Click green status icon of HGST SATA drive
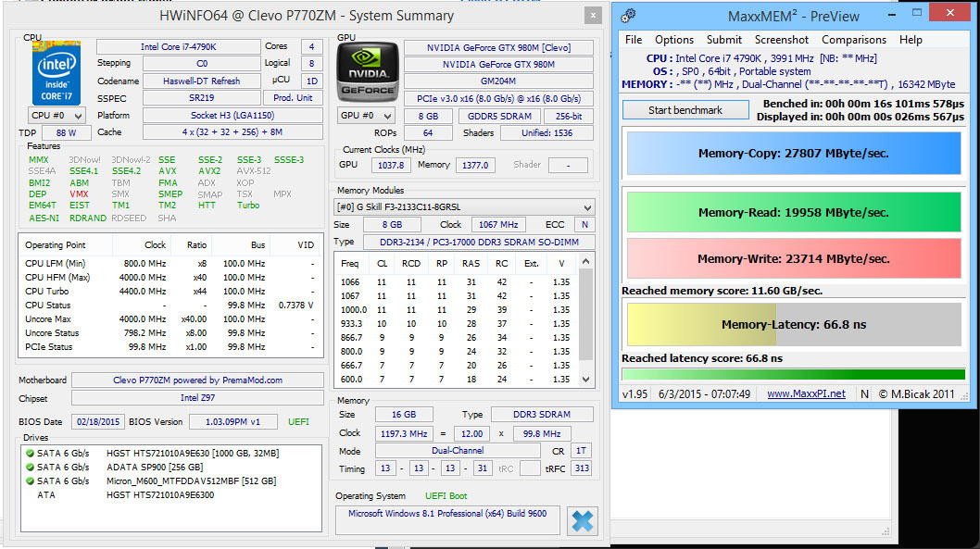Screen dimensions: 980x549 click(x=30, y=454)
